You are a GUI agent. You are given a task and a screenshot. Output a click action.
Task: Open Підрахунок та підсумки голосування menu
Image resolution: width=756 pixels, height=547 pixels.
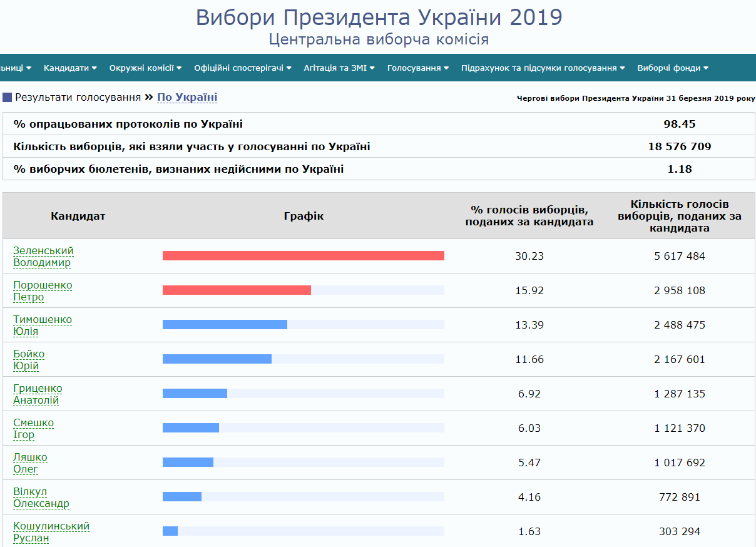(543, 68)
